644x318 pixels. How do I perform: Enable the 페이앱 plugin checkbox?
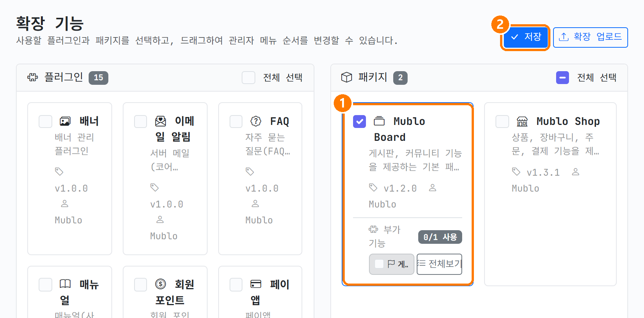point(236,285)
